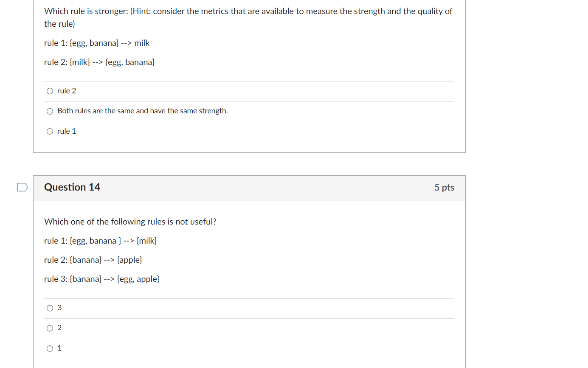Click the Question 14 header bar
This screenshot has width=588, height=368.
coord(249,187)
